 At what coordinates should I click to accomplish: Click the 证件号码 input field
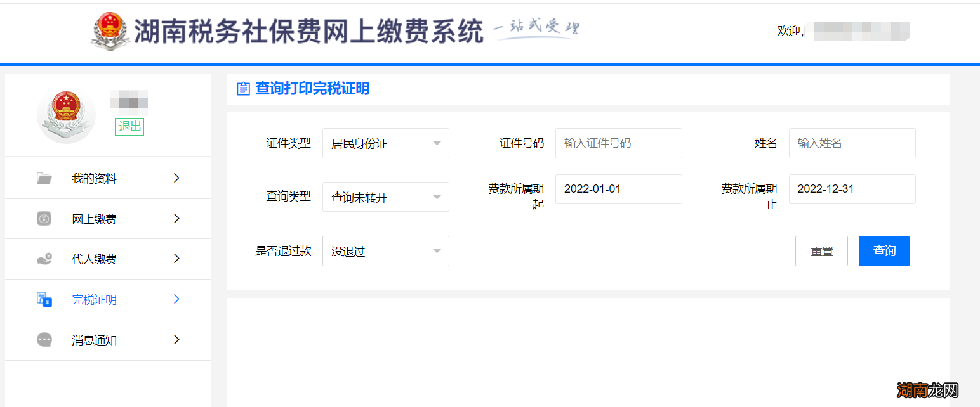click(x=618, y=143)
